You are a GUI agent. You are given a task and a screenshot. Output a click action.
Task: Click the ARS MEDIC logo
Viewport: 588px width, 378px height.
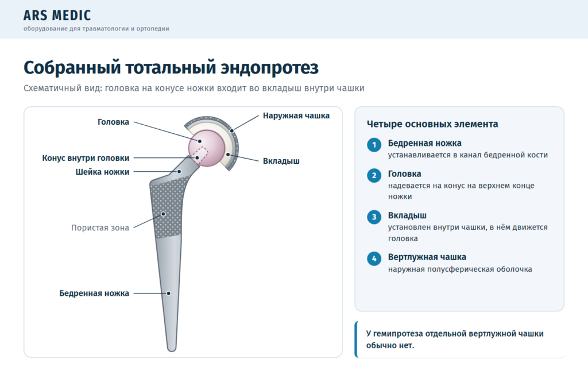tap(57, 16)
